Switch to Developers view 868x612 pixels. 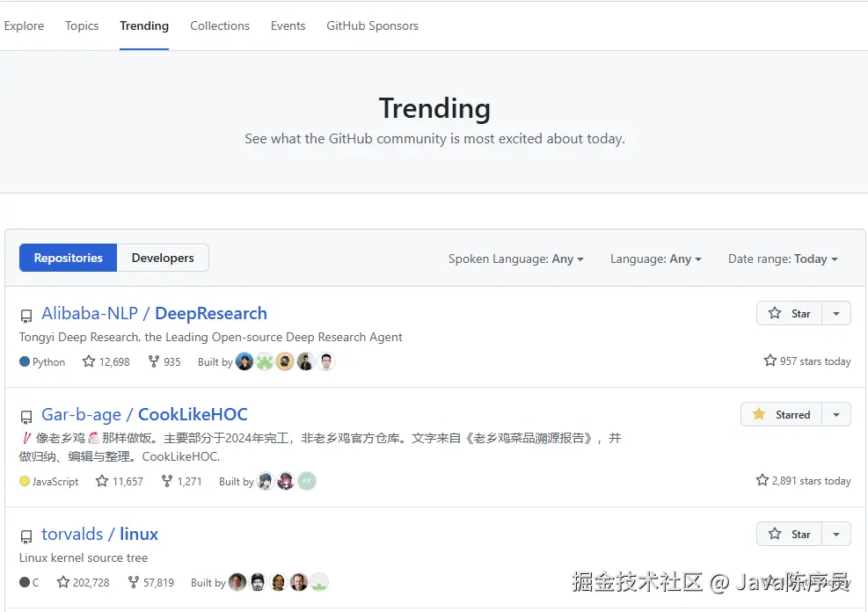click(163, 258)
